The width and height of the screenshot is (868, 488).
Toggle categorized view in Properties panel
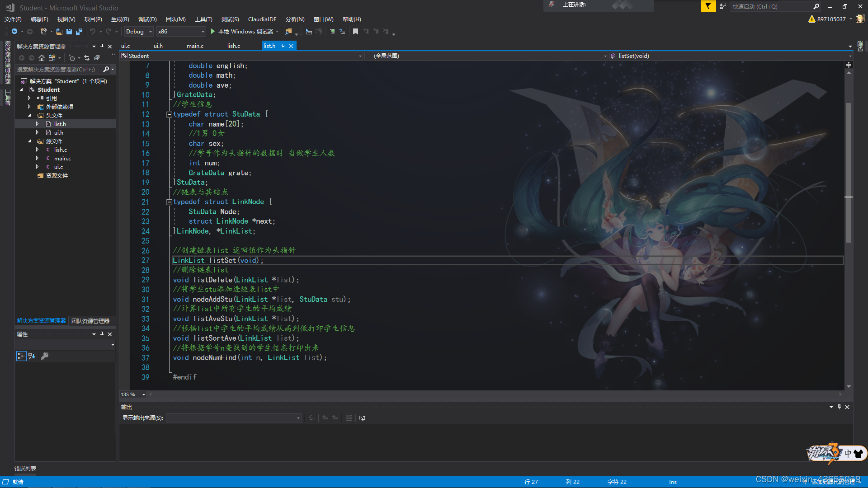21,356
